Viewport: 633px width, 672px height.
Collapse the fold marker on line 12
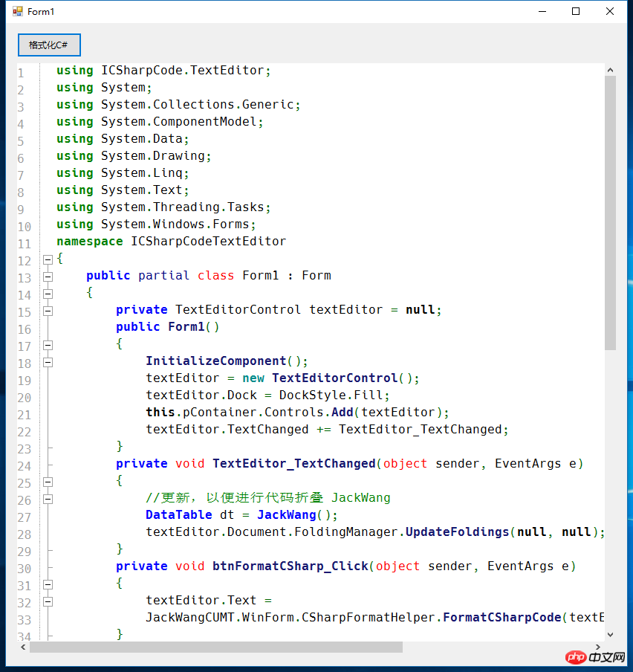48,259
